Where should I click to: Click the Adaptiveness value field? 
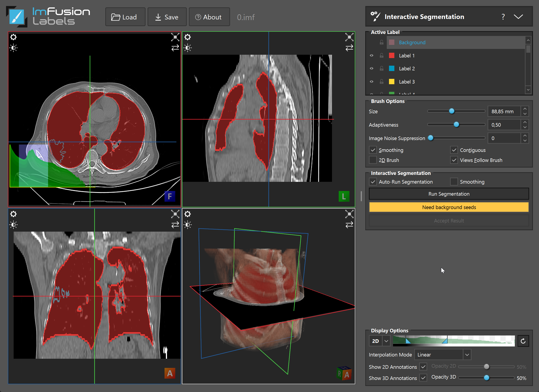click(x=504, y=125)
